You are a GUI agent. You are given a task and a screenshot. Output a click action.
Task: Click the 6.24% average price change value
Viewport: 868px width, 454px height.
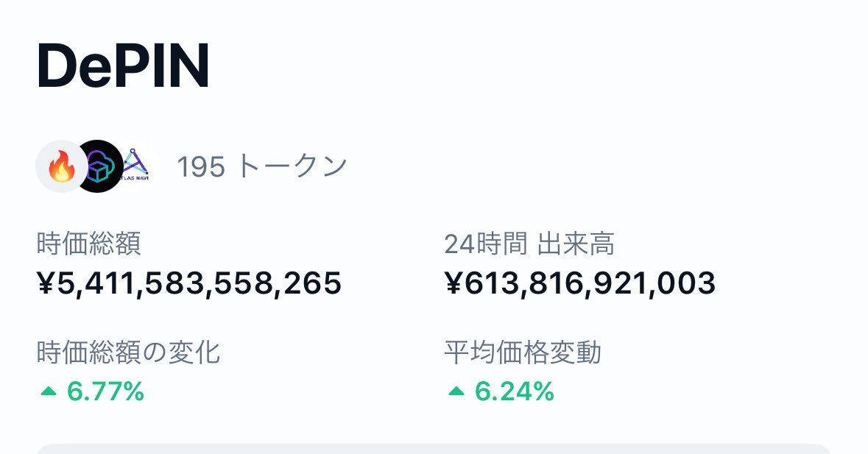(x=515, y=391)
